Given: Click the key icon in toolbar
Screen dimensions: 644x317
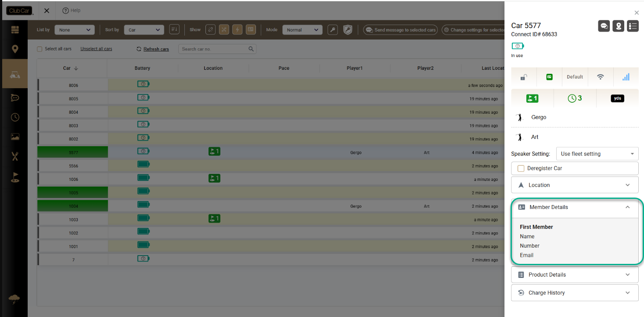Looking at the screenshot, I should (333, 30).
